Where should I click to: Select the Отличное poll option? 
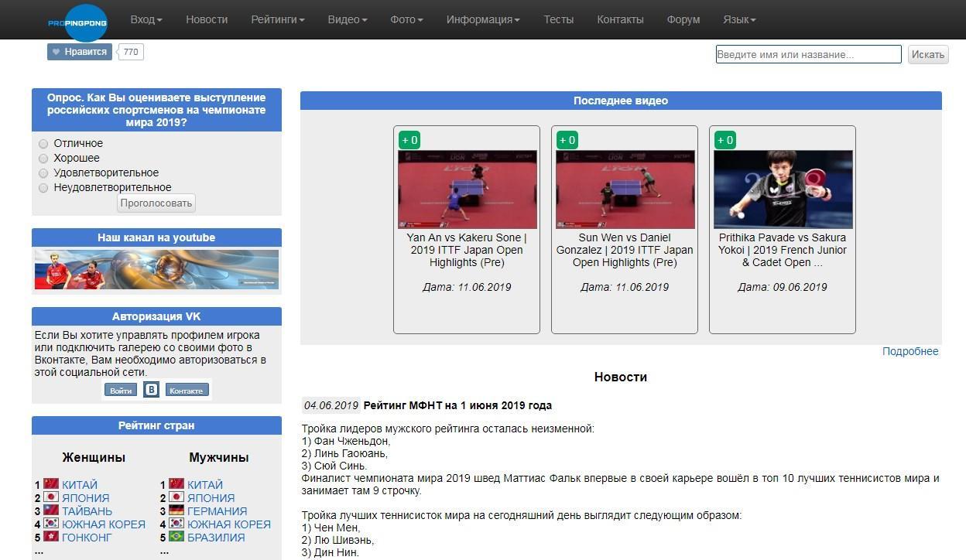(x=44, y=144)
